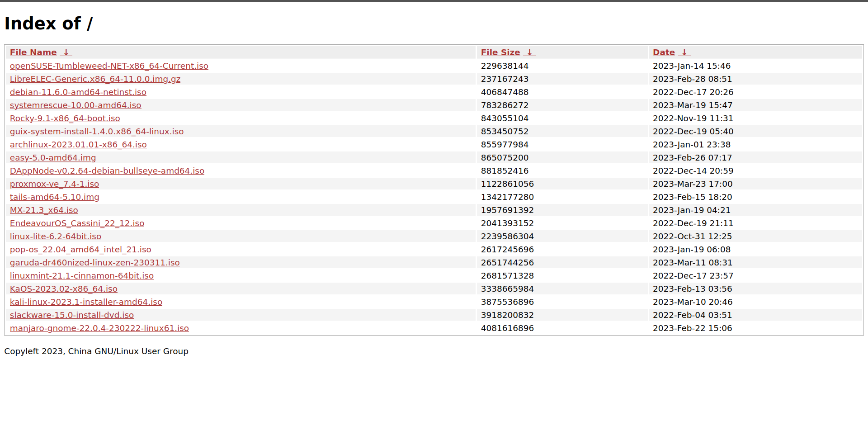This screenshot has width=868, height=426.
Task: Sort by Date column header
Action: click(664, 52)
